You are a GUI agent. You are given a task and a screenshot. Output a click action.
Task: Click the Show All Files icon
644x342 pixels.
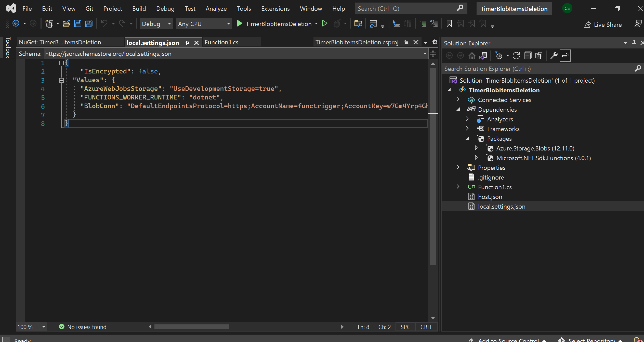pyautogui.click(x=539, y=56)
